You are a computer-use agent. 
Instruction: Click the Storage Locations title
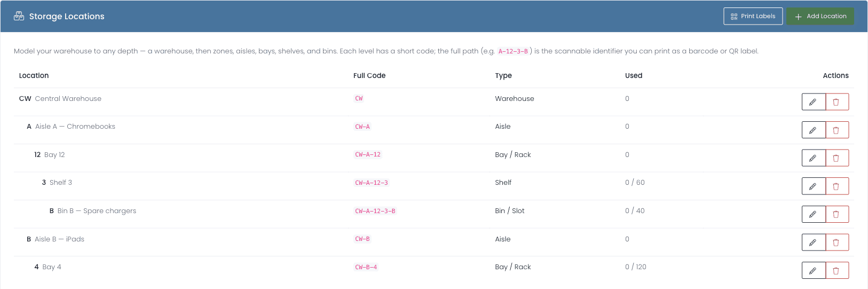click(67, 17)
